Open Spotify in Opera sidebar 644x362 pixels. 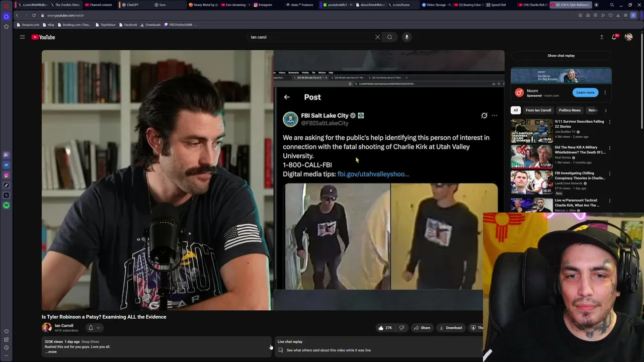point(6,205)
